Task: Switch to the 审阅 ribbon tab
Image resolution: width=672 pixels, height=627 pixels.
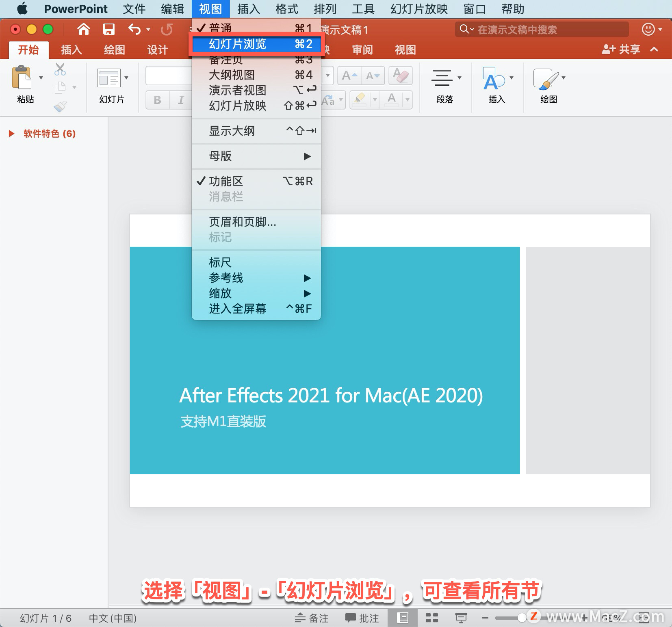Action: coord(362,50)
